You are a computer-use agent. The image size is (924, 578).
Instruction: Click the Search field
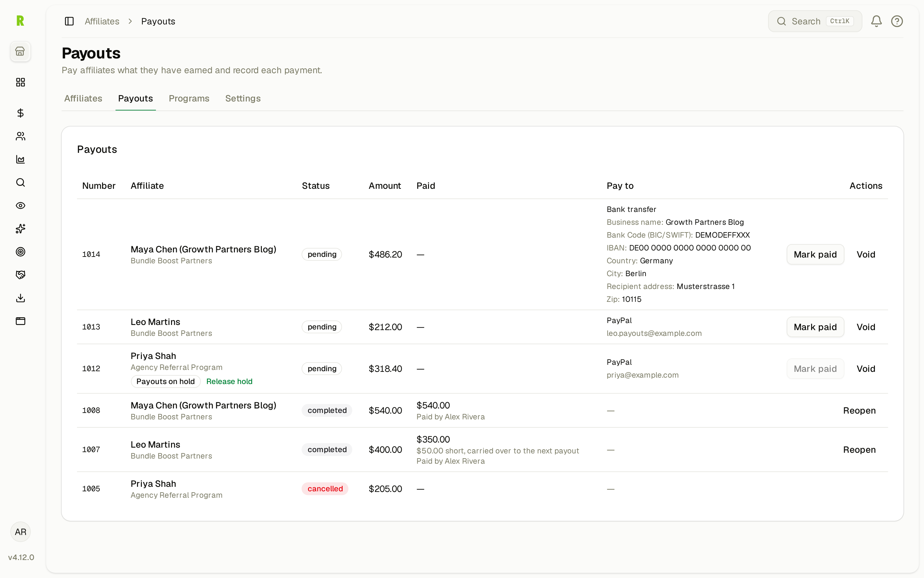tap(815, 21)
